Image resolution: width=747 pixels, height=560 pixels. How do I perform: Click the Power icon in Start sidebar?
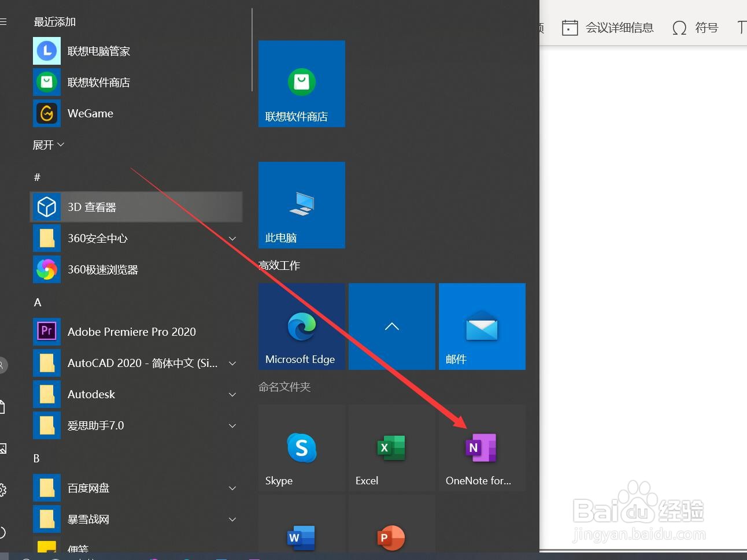point(2,532)
